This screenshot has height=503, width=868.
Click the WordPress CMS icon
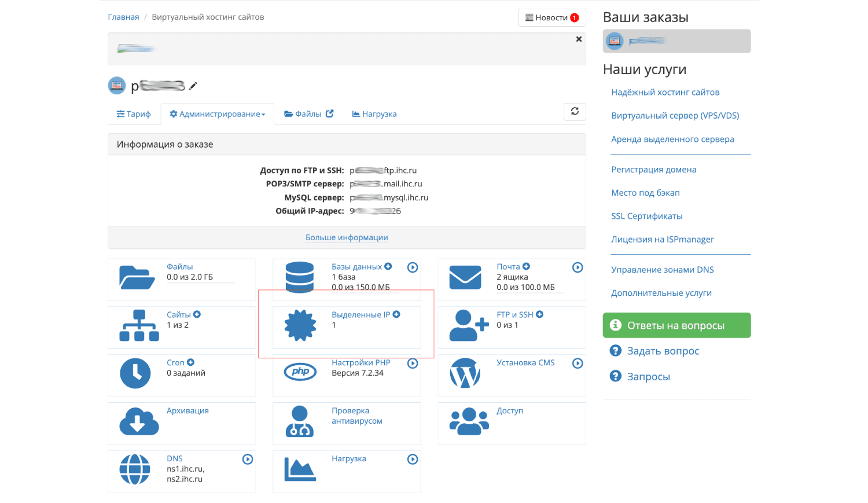point(465,373)
